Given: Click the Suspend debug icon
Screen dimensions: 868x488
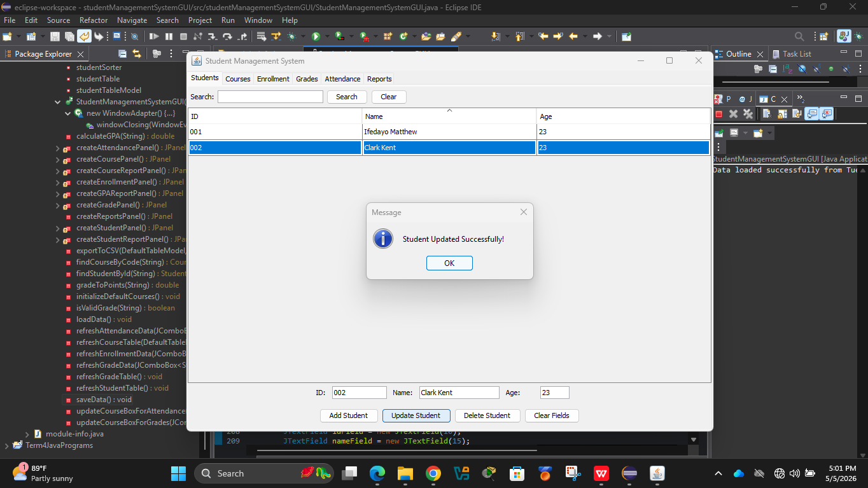Looking at the screenshot, I should click(x=169, y=36).
